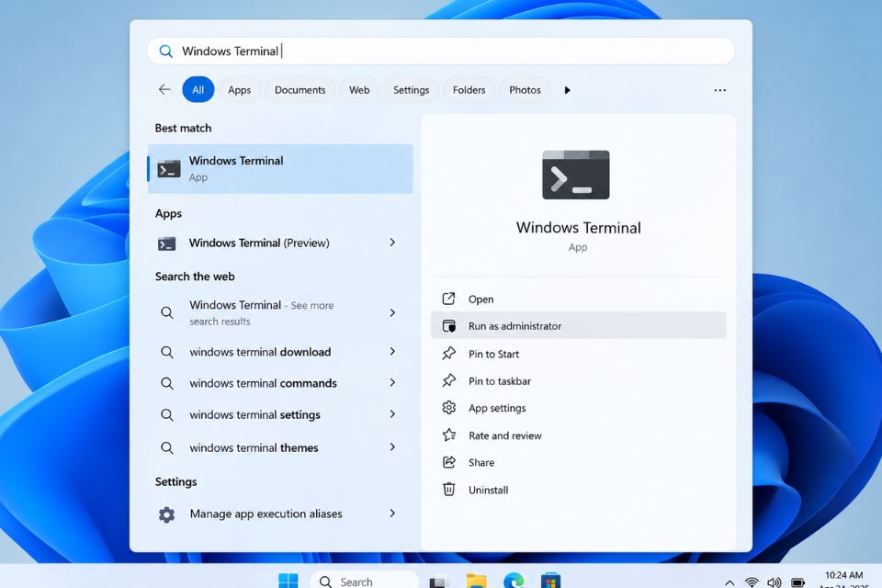Click Manage app execution aliases text
The height and width of the screenshot is (588, 882).
pos(266,514)
